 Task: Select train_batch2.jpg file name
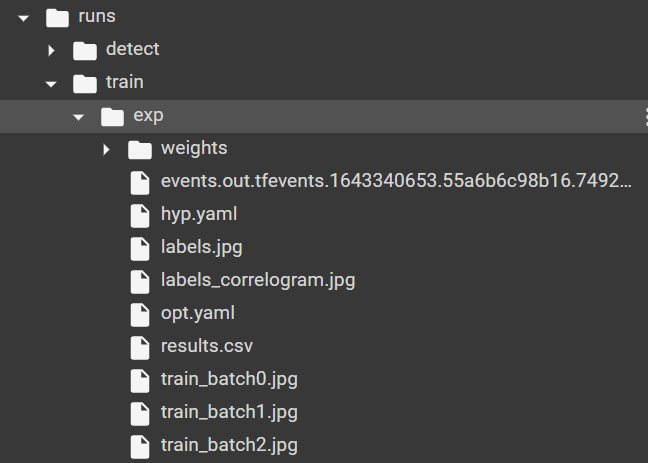(229, 445)
